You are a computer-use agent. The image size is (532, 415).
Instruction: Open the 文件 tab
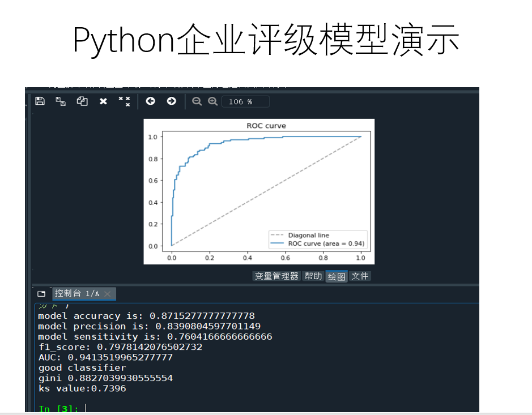pos(360,276)
